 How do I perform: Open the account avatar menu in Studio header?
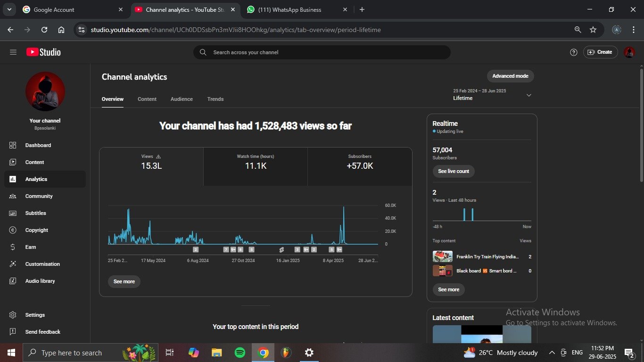(629, 52)
